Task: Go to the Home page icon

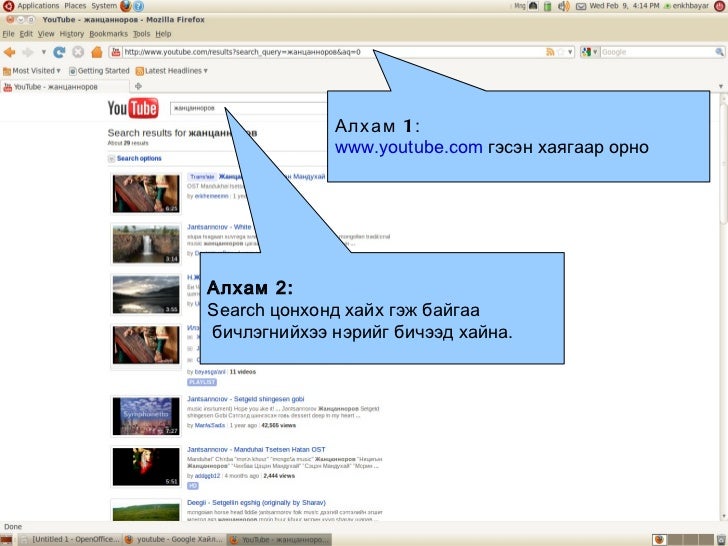Action: coord(97,52)
